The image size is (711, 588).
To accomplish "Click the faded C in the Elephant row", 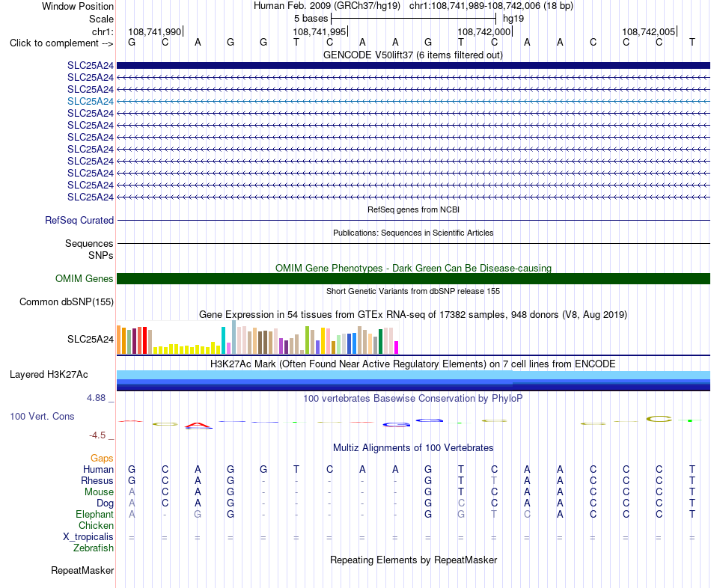I will click(x=527, y=515).
